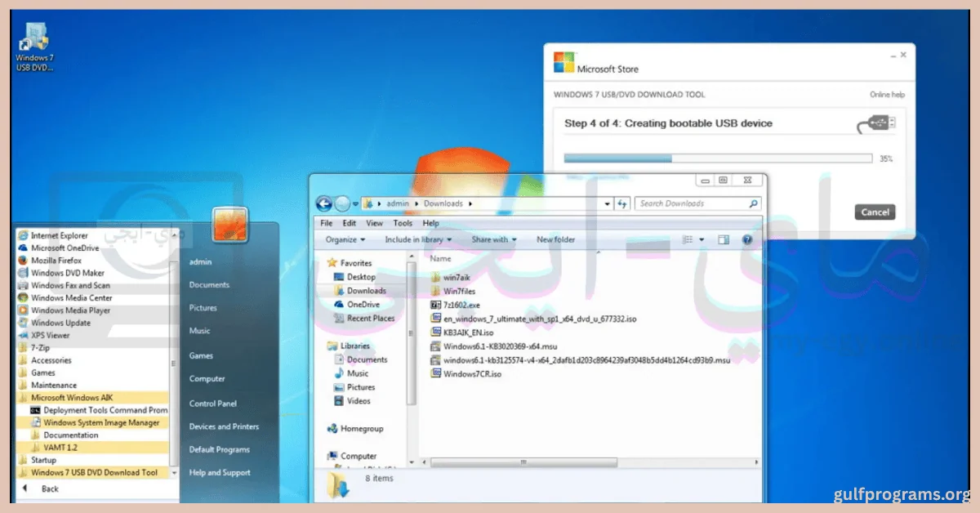Open Mozilla Firefox from the Start menu

point(56,261)
